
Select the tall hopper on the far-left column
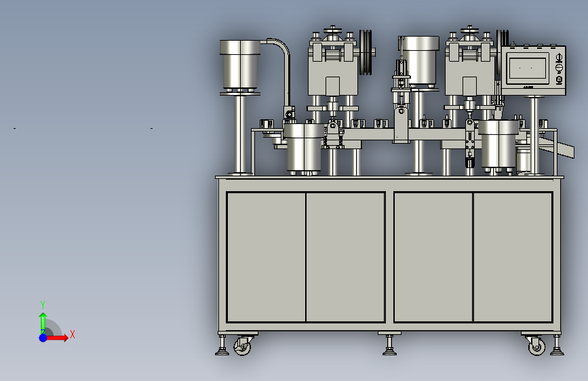tap(239, 65)
